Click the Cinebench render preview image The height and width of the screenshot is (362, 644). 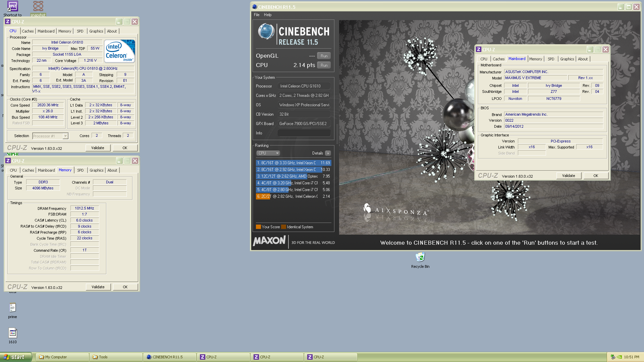[489, 127]
